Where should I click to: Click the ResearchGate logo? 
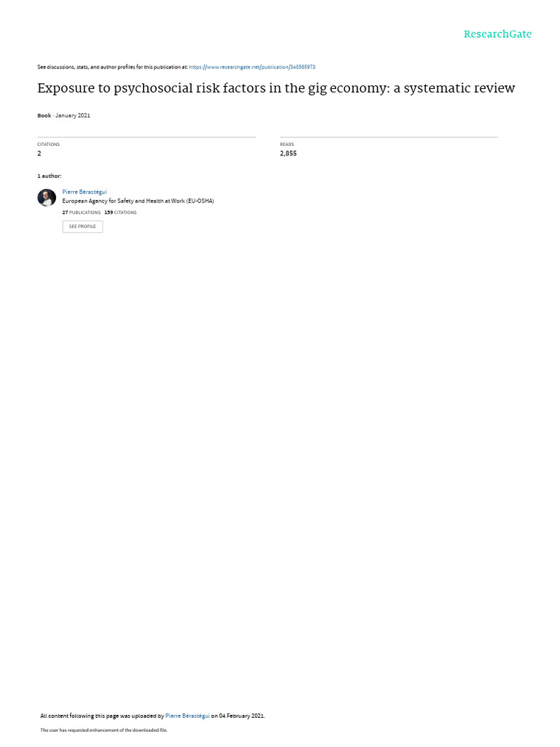pos(497,34)
